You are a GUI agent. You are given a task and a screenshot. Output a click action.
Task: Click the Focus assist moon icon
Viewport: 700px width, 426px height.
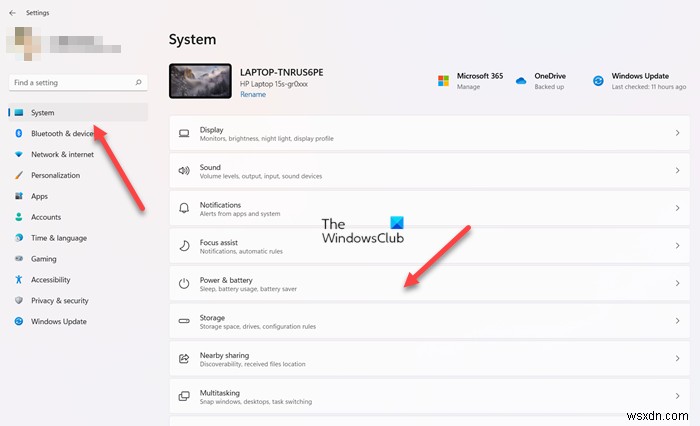coord(184,246)
